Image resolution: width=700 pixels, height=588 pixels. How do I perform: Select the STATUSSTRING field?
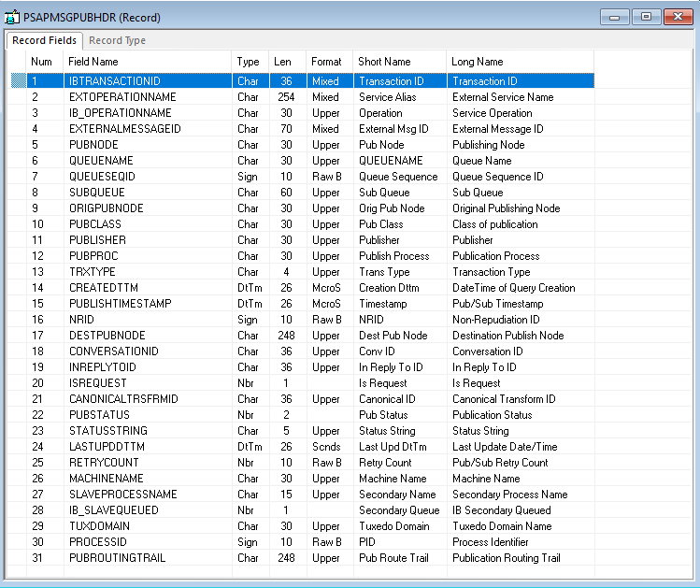click(108, 431)
